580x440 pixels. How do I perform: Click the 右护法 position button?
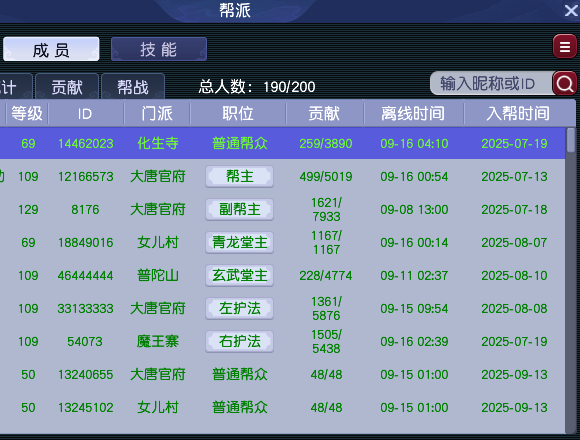(x=239, y=341)
